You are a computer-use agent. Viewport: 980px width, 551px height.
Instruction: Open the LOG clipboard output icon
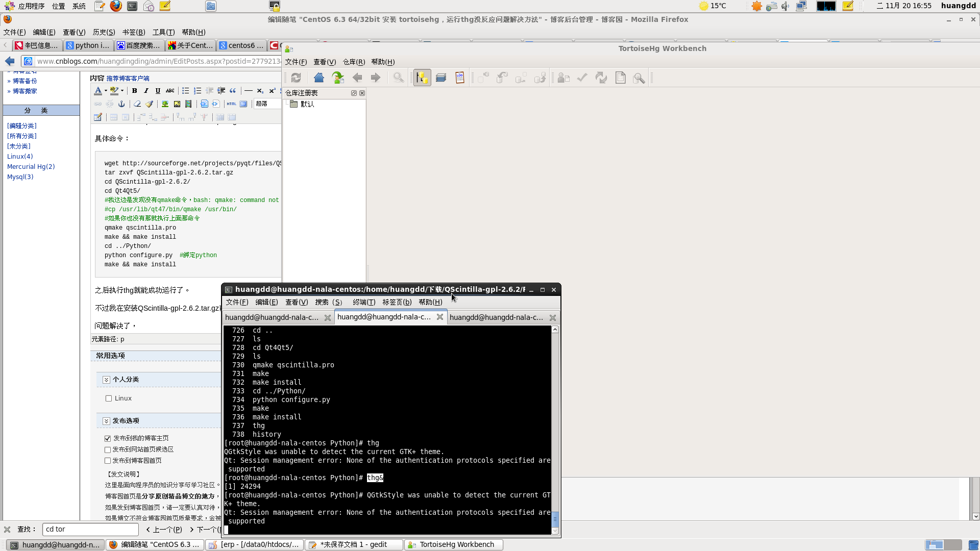[x=460, y=78]
